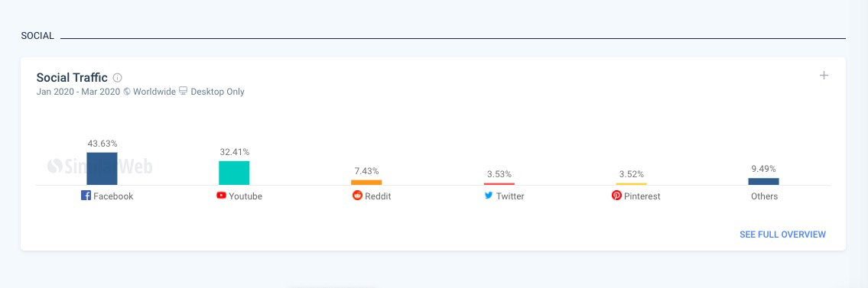Select the teal Youtube bar

234,173
